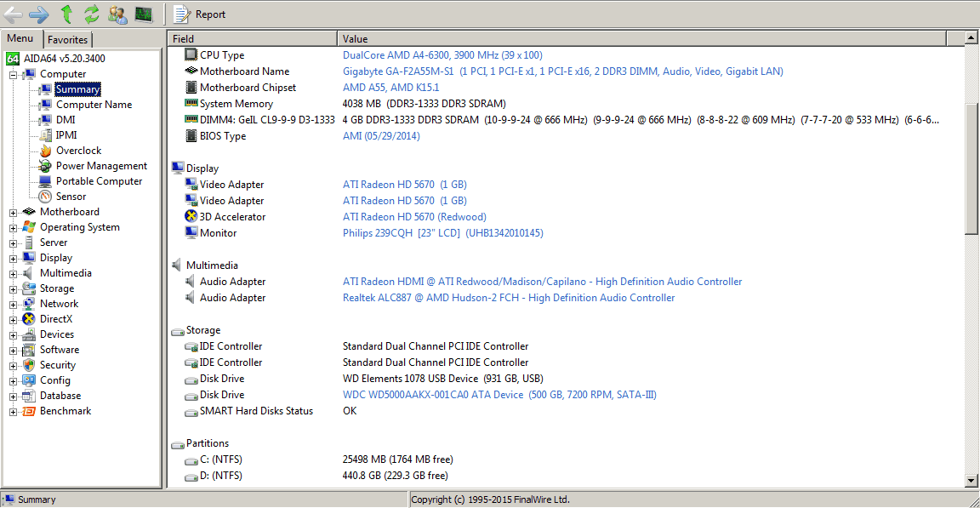Screen dimensions: 980x508
Task: Click the users icon in toolbar
Action: pyautogui.click(x=117, y=14)
